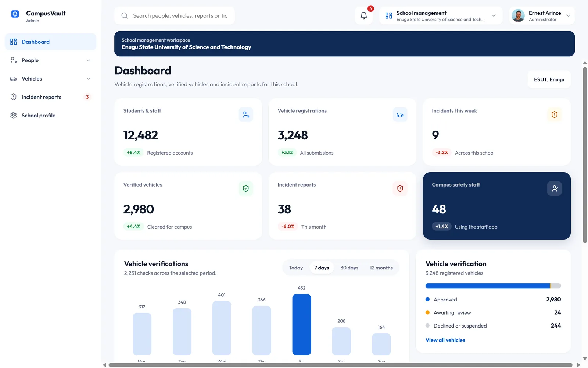Open the School management workspace dropdown arrow

pos(494,15)
